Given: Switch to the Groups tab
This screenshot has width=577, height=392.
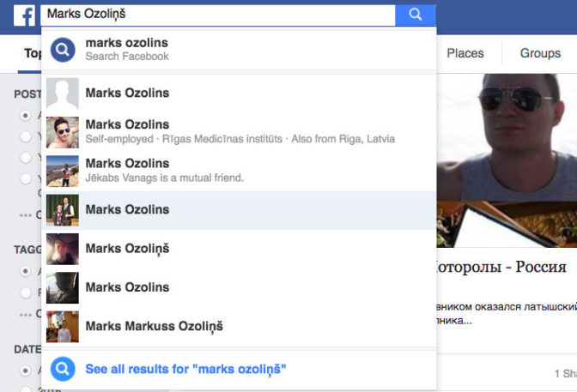Looking at the screenshot, I should pos(540,53).
